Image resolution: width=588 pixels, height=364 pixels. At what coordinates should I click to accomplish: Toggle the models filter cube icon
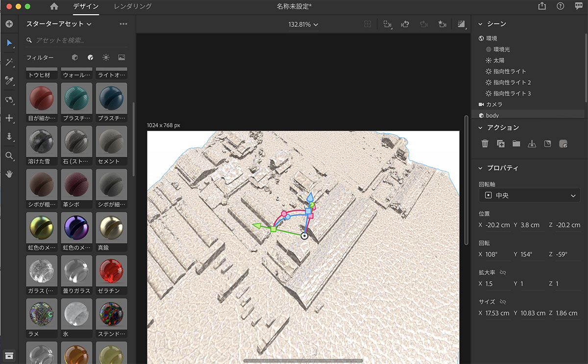coord(75,57)
